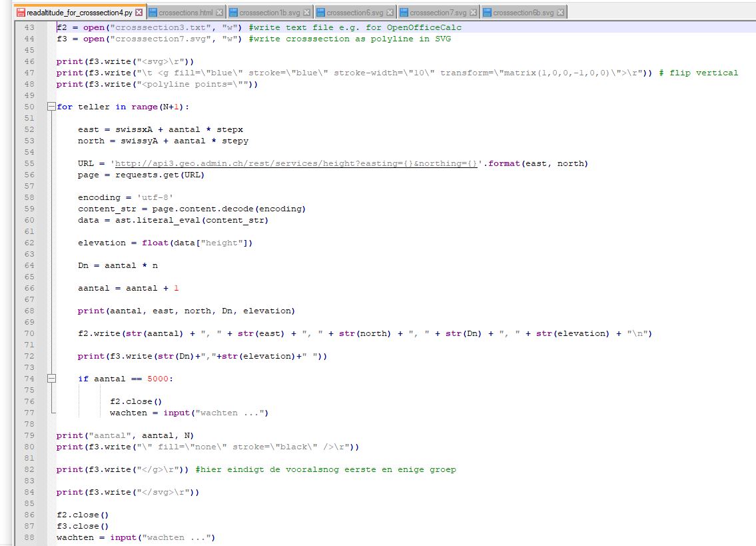Switch to the crosssection7.svg tab
Image resolution: width=756 pixels, height=546 pixels.
438,13
